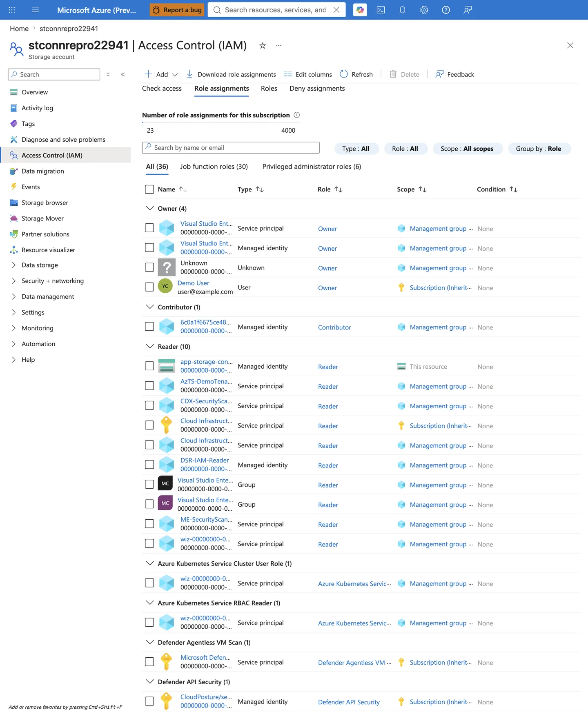Select the DSR-IAM-Reader row checkbox
Viewport: 588px width, 712px height.
pos(149,465)
